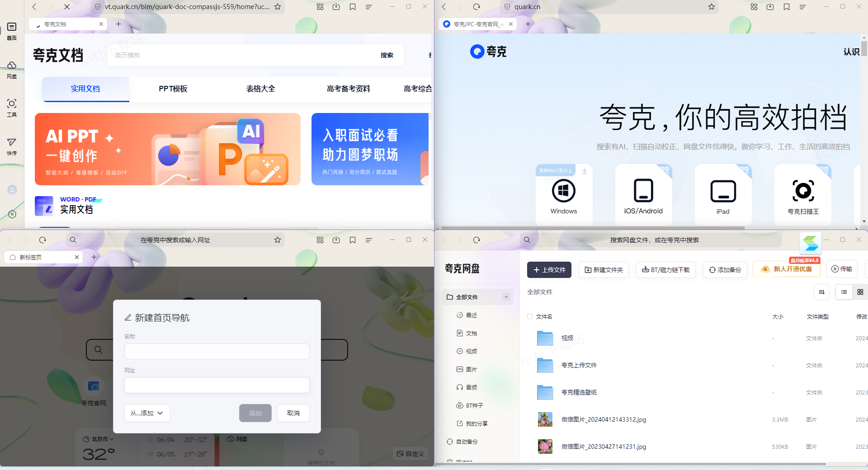Click the 自定义 button
The width and height of the screenshot is (868, 470).
pos(410,454)
